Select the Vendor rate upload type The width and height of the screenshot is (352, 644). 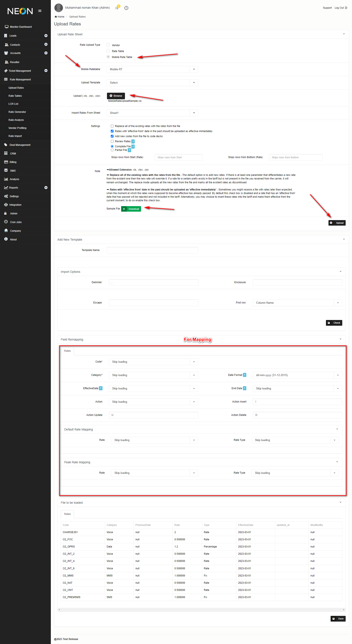[x=108, y=45]
